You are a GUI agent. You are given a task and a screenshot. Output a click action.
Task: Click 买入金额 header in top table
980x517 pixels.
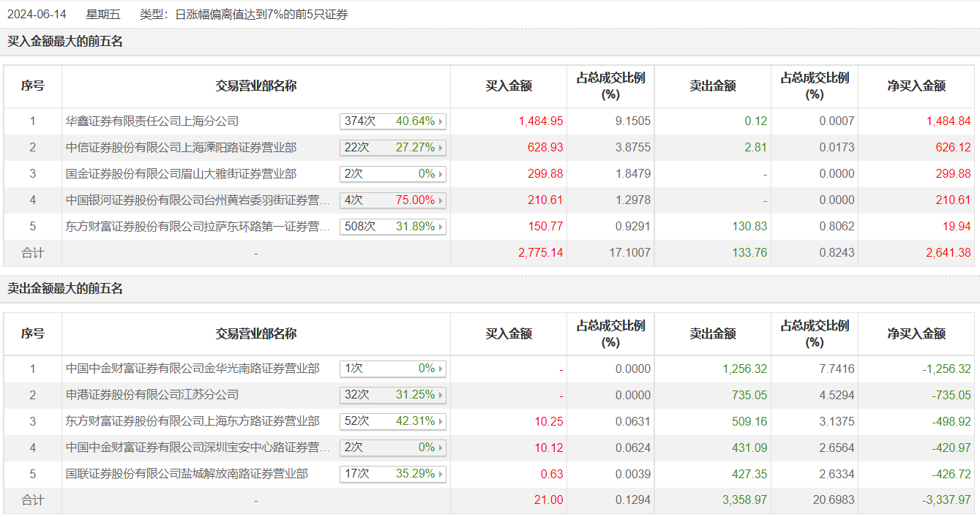[x=509, y=86]
